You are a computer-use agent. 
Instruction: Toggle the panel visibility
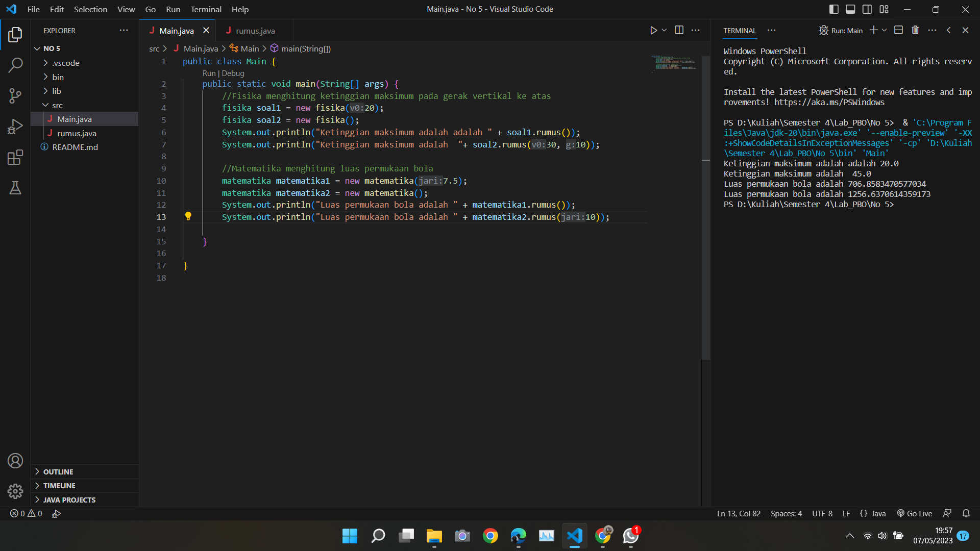pyautogui.click(x=850, y=9)
